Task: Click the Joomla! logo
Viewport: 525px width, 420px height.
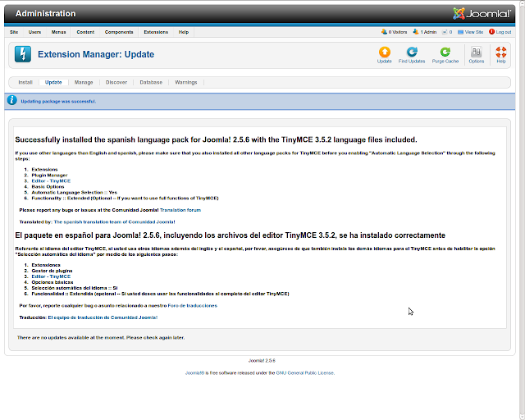Action: tap(482, 13)
